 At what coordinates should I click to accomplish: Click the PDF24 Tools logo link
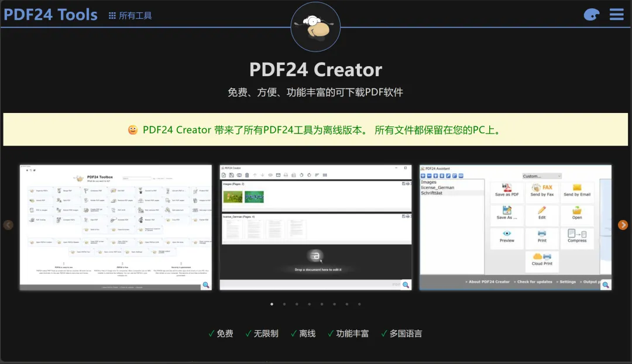point(50,15)
